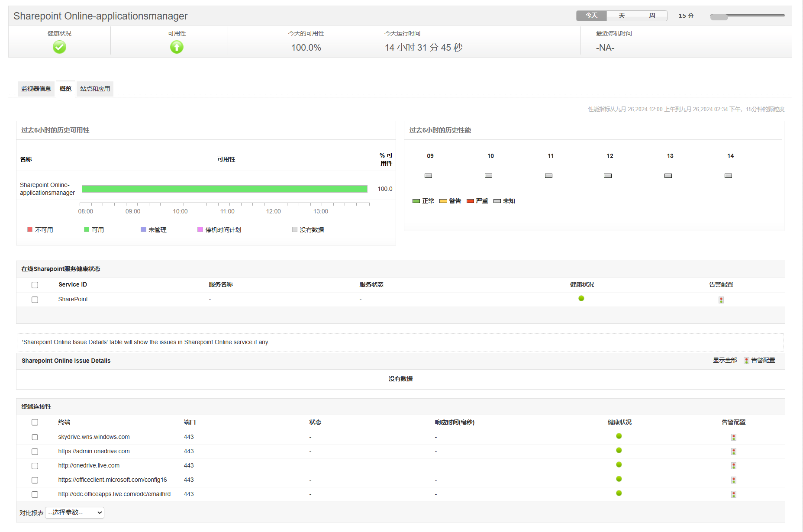Image resolution: width=803 pixels, height=532 pixels.
Task: Click the Service ID column header
Action: pyautogui.click(x=73, y=284)
